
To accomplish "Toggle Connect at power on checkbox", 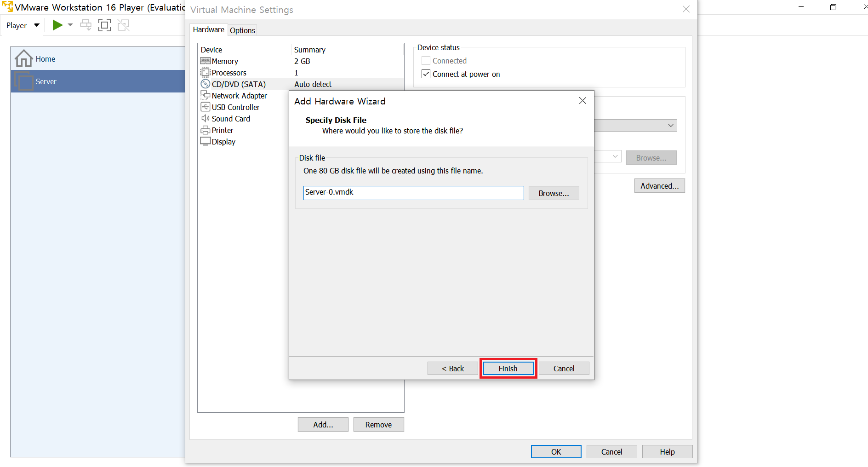I will pos(426,74).
